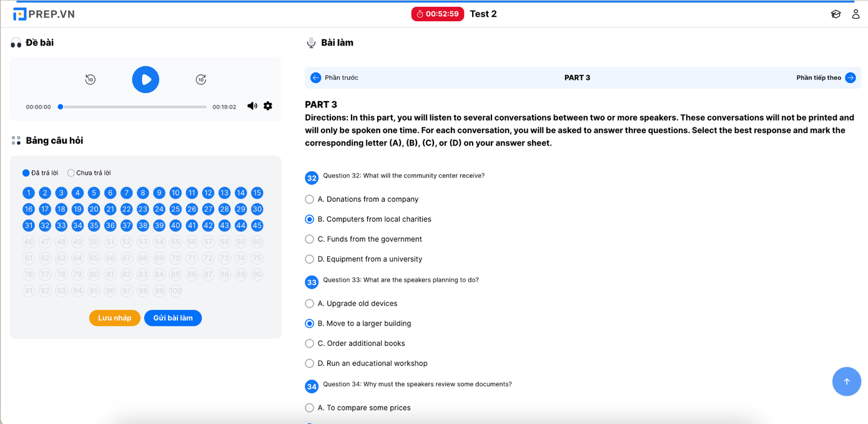Select D. Run an educational workshop
This screenshot has width=868, height=424.
tap(310, 363)
